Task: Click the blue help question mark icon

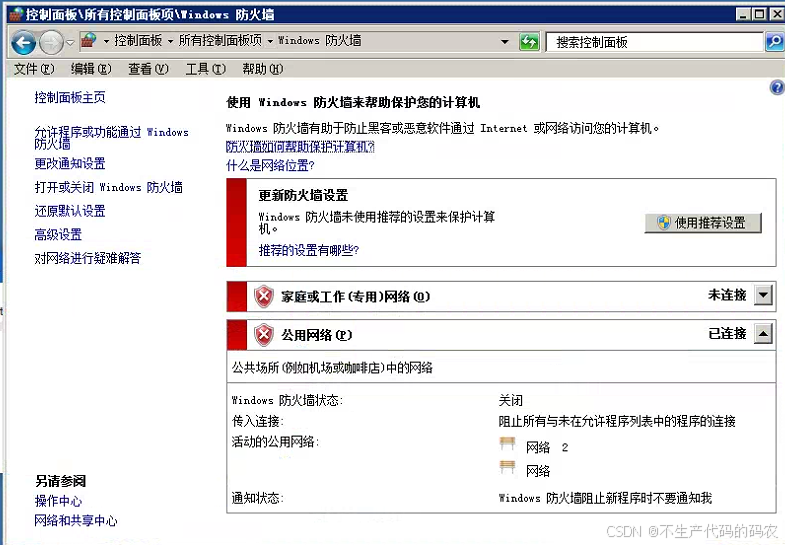Action: point(777,88)
